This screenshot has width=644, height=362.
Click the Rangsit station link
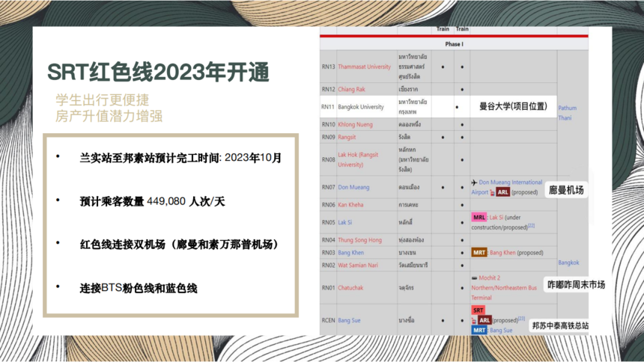(347, 137)
